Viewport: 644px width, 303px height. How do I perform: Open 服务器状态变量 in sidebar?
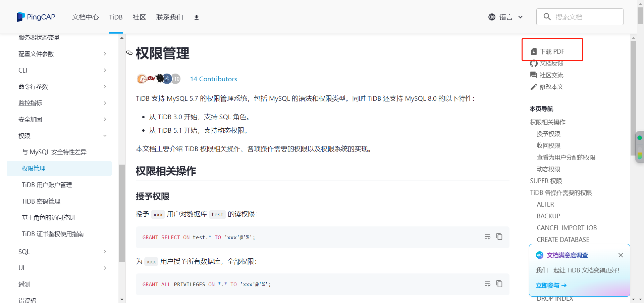39,38
